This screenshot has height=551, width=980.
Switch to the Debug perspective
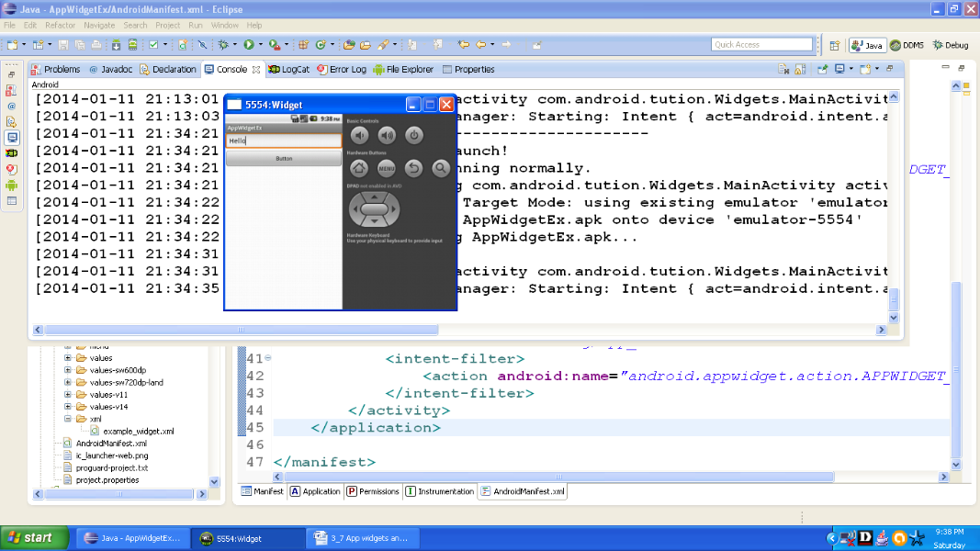click(x=950, y=45)
